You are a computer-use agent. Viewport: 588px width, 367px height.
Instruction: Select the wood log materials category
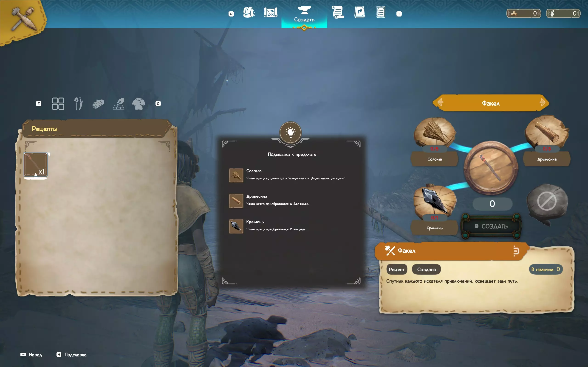pyautogui.click(x=98, y=104)
